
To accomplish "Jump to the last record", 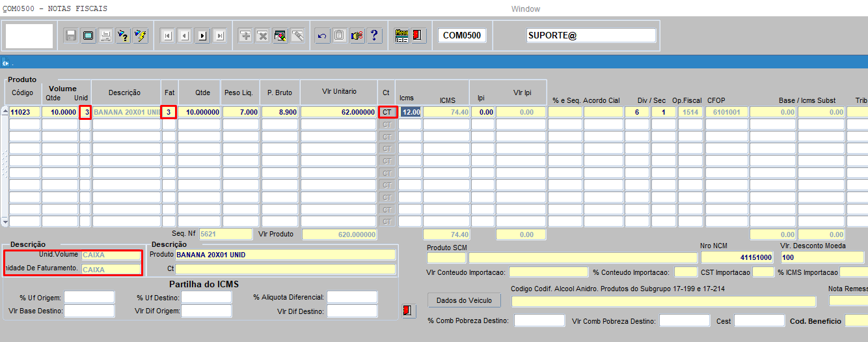I will coord(220,36).
